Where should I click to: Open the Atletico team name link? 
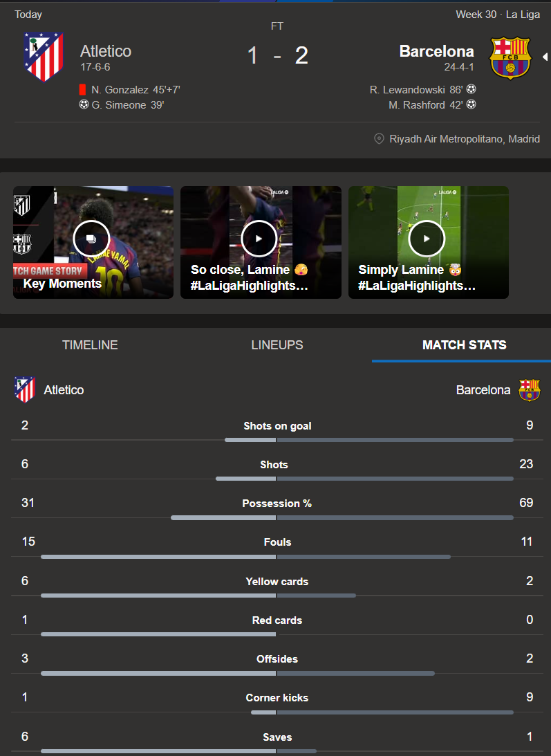[x=105, y=51]
